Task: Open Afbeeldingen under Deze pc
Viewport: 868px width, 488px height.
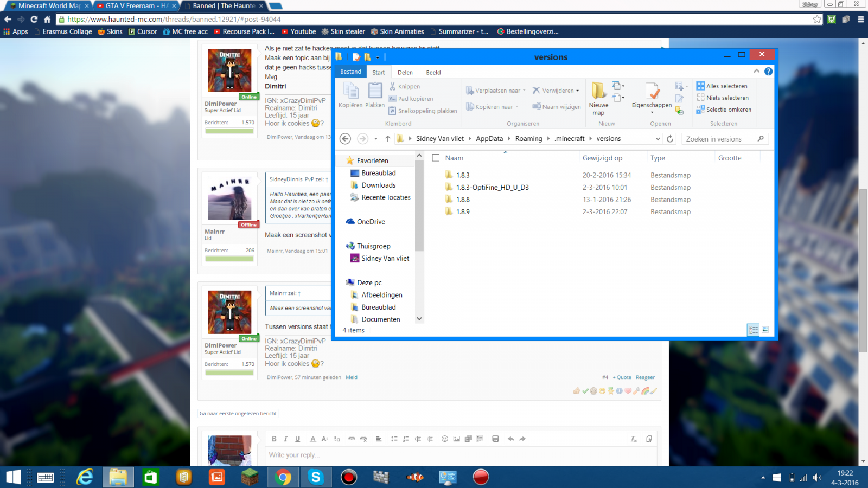Action: click(x=382, y=295)
